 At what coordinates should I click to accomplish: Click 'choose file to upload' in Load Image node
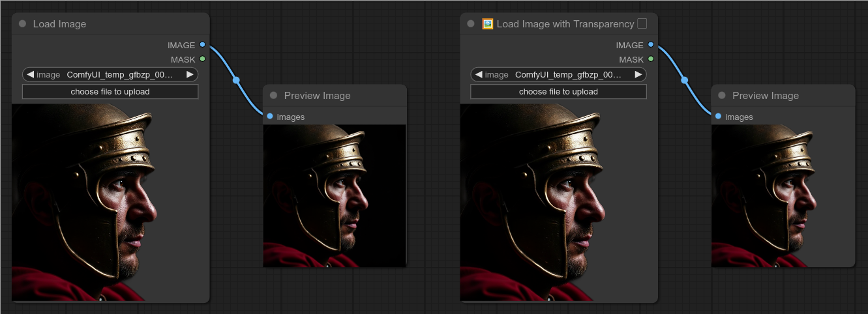point(110,92)
